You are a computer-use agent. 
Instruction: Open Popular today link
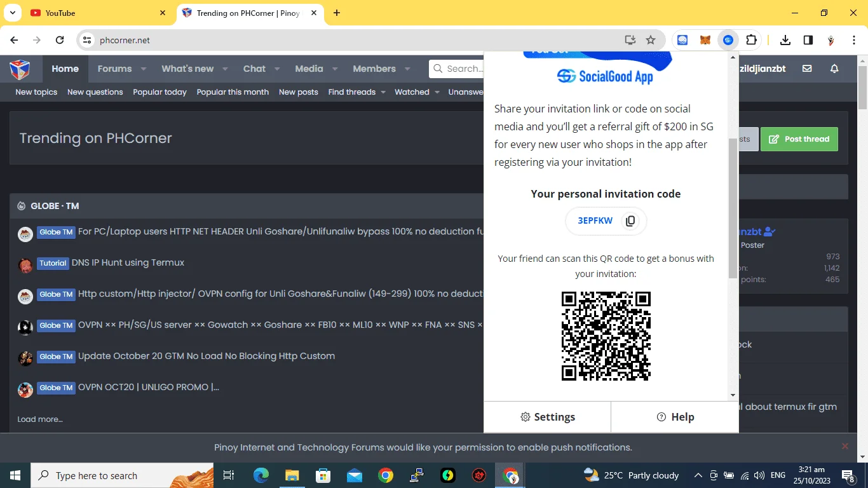(159, 92)
